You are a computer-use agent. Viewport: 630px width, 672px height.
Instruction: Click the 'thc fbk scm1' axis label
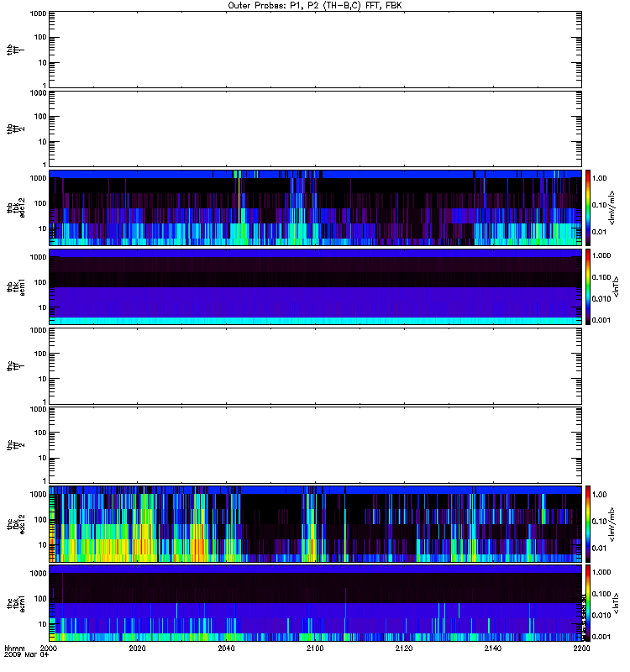coord(16,603)
